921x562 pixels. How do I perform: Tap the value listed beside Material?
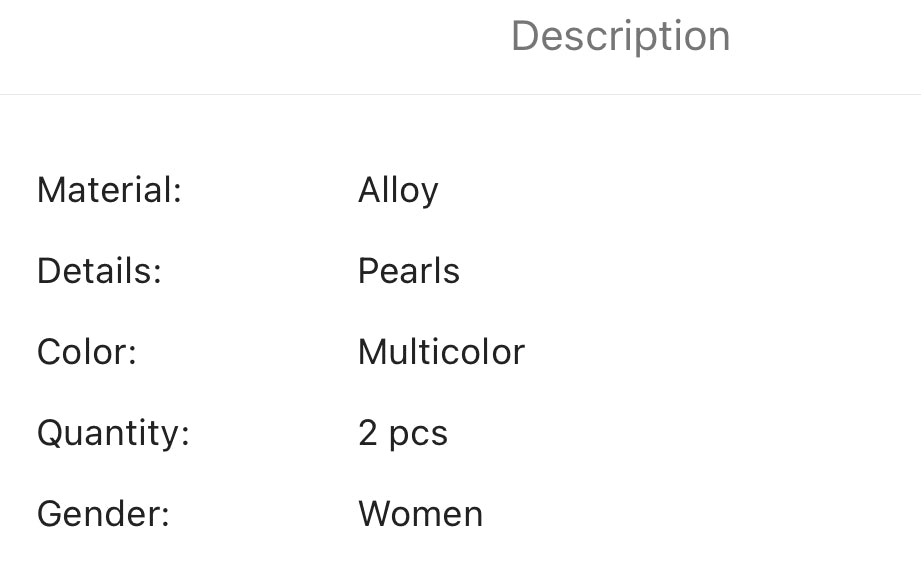398,191
